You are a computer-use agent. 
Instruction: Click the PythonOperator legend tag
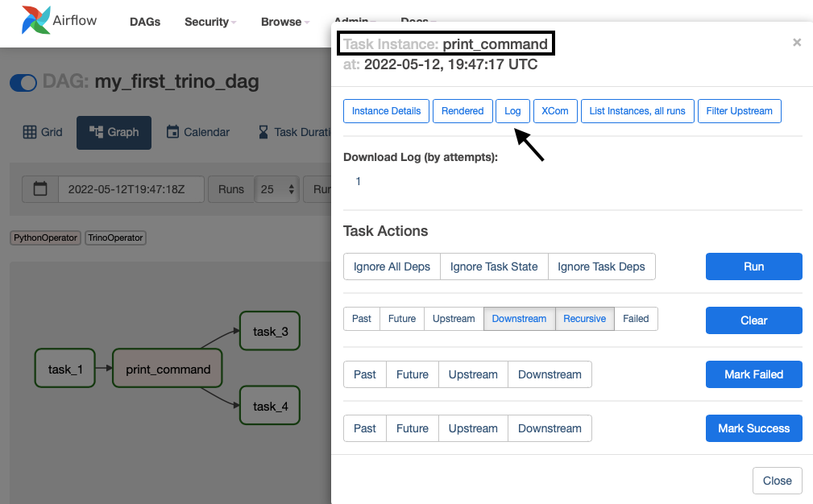pyautogui.click(x=46, y=238)
